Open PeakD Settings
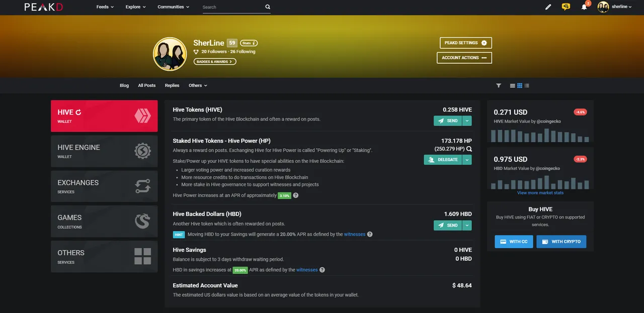644x313 pixels. (x=465, y=43)
